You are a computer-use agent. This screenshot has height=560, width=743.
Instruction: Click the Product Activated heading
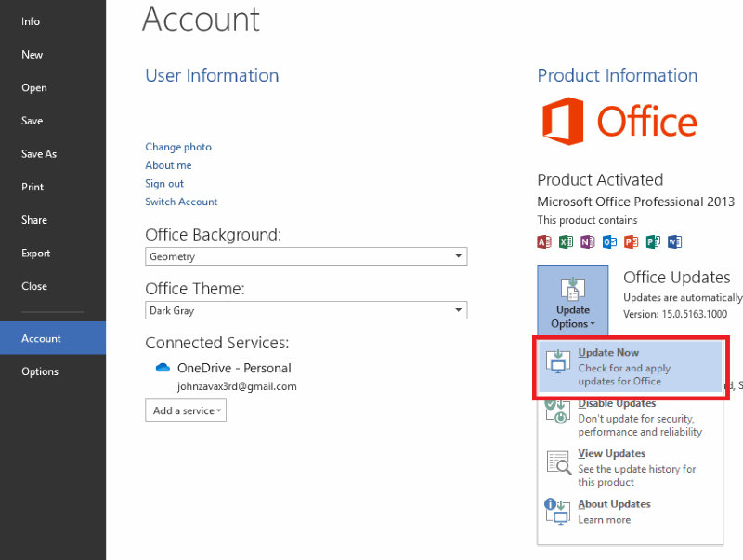[600, 180]
